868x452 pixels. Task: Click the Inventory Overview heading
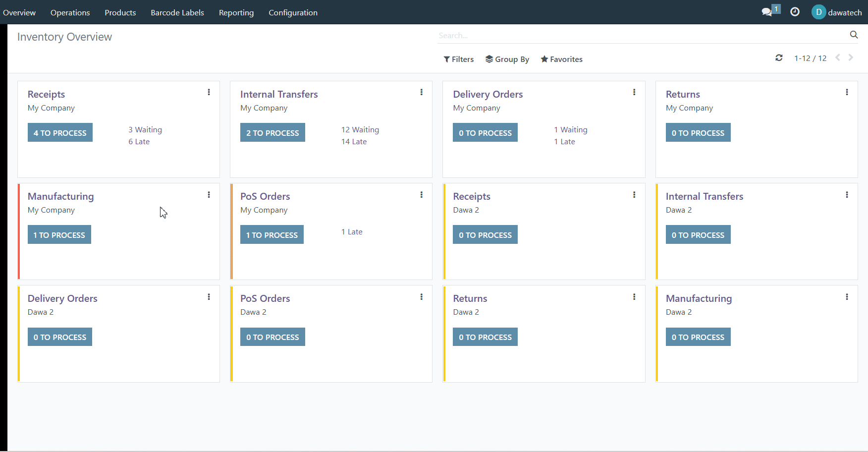point(64,37)
